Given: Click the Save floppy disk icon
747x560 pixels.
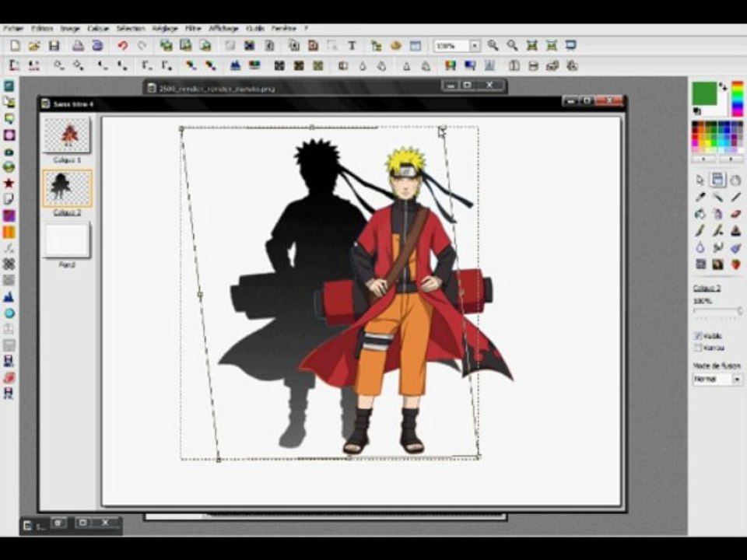Looking at the screenshot, I should pyautogui.click(x=54, y=46).
